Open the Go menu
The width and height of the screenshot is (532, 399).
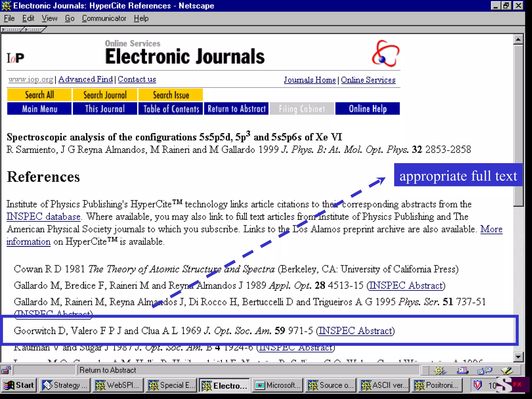pyautogui.click(x=70, y=18)
